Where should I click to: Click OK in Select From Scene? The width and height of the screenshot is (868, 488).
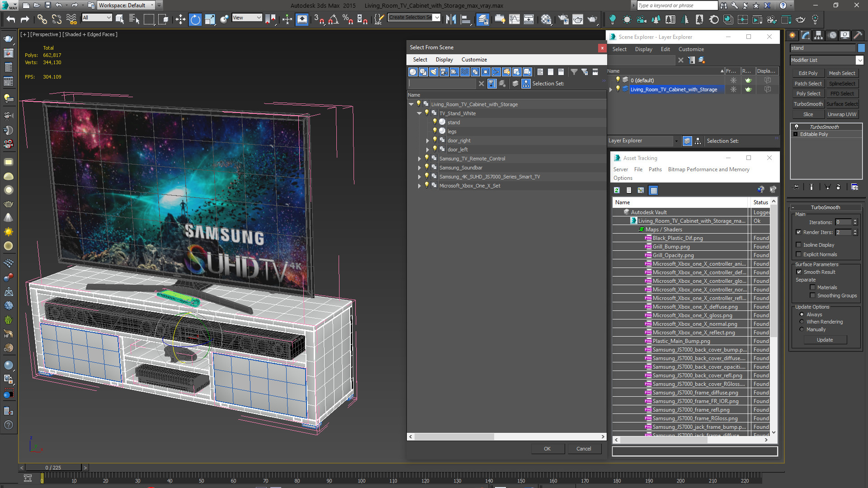547,449
